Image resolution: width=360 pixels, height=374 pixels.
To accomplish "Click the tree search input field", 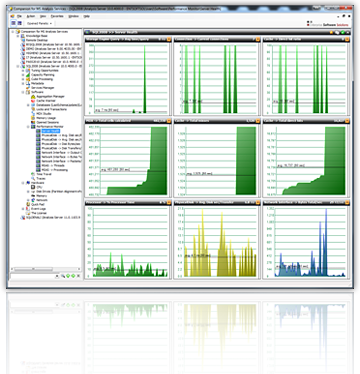I will click(32, 276).
